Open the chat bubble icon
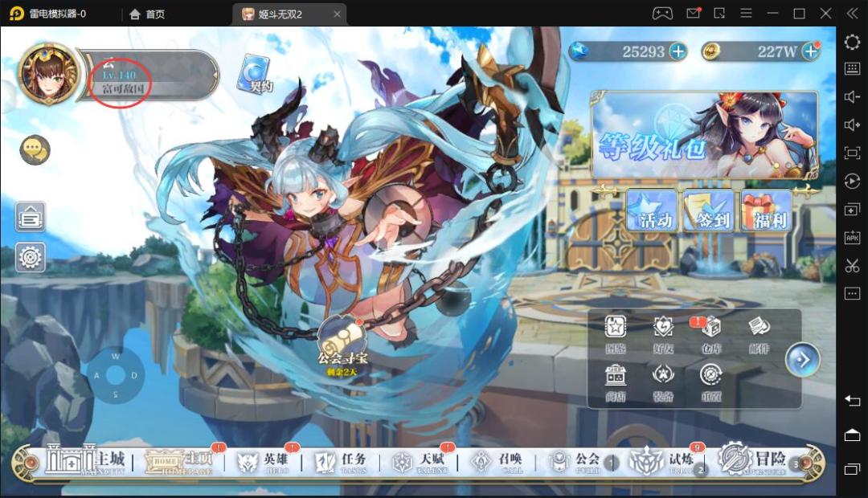Viewport: 868px width, 498px height. click(x=35, y=150)
